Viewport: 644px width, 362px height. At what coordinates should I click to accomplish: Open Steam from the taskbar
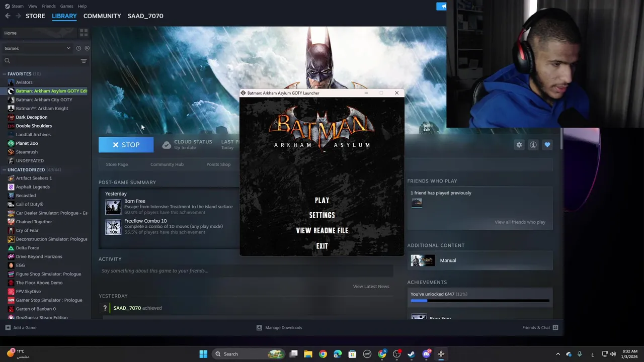(411, 354)
